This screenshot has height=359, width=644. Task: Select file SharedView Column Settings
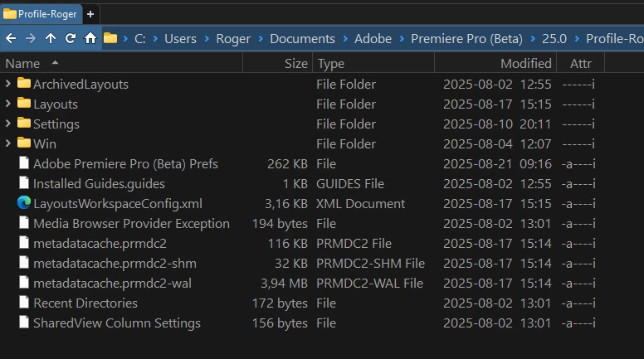point(117,323)
